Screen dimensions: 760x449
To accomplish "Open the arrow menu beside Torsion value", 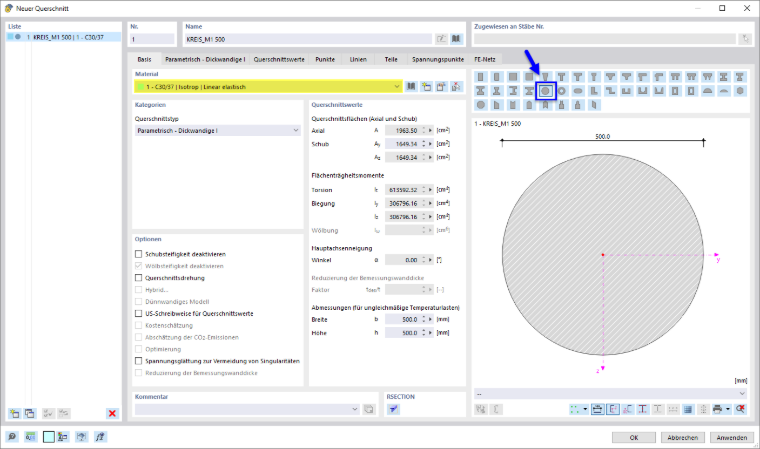I will click(430, 190).
